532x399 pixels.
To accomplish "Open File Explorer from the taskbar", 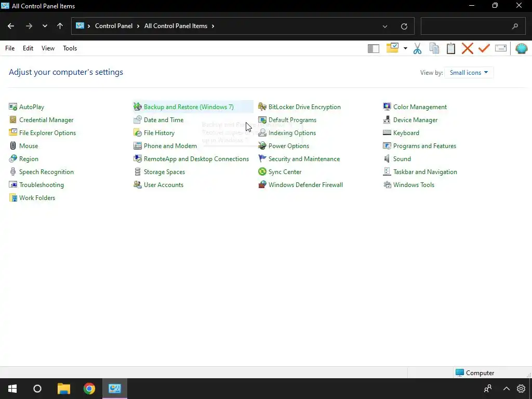I will click(63, 389).
